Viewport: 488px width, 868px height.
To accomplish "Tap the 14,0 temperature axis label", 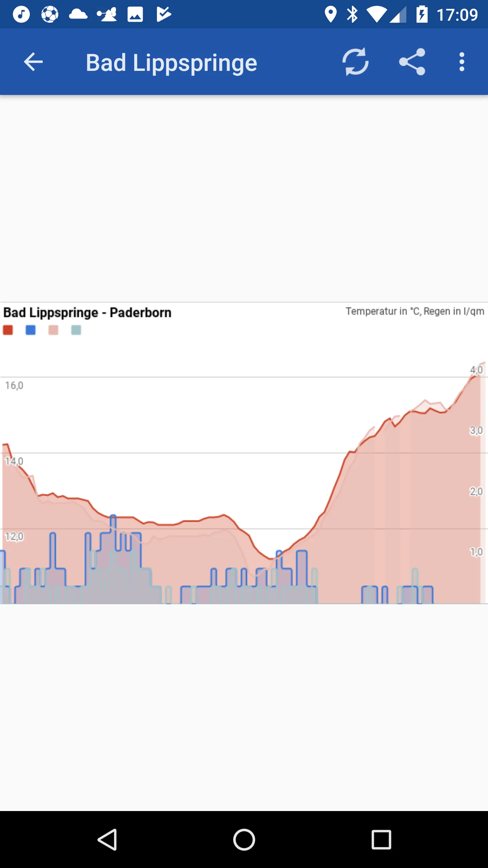I will pyautogui.click(x=14, y=461).
